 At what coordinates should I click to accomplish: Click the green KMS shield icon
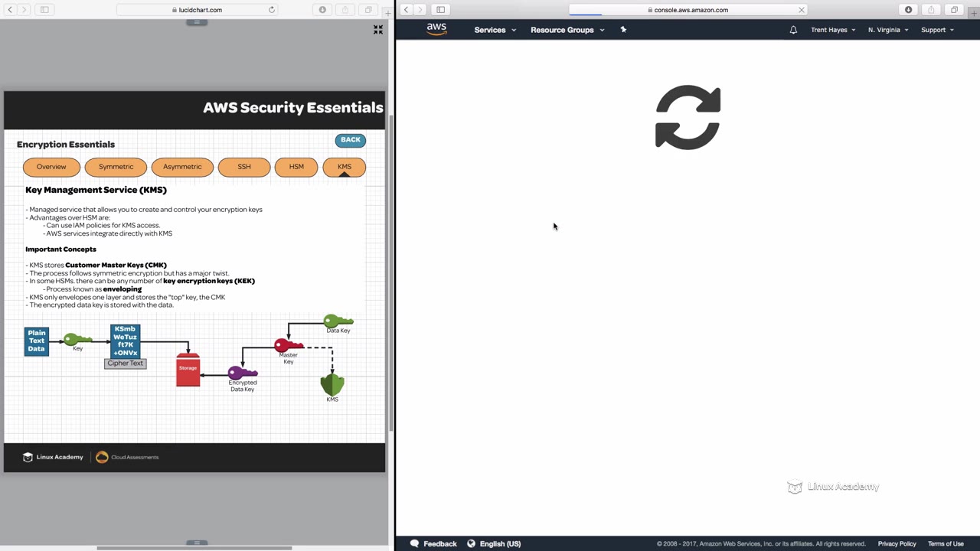[332, 384]
